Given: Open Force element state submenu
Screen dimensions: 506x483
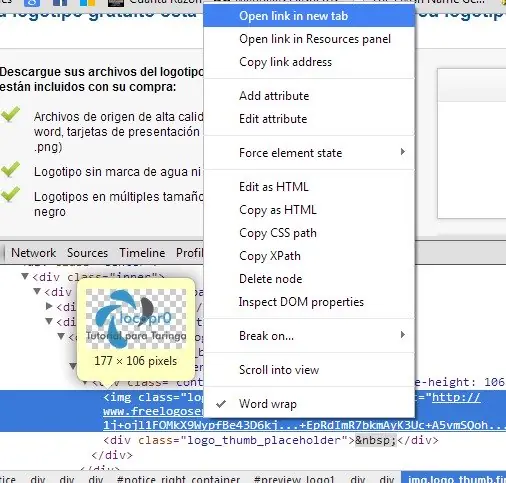Looking at the screenshot, I should pos(309,153).
